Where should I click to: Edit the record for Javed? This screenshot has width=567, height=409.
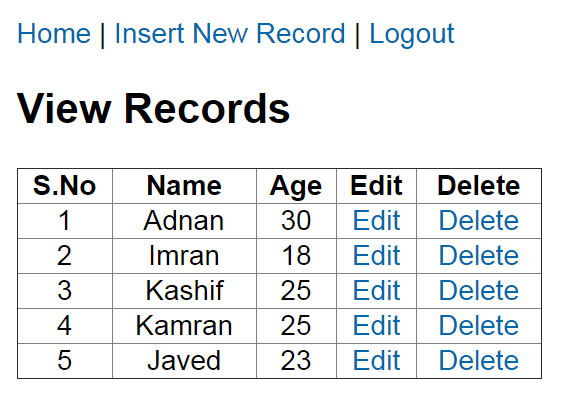pos(376,361)
